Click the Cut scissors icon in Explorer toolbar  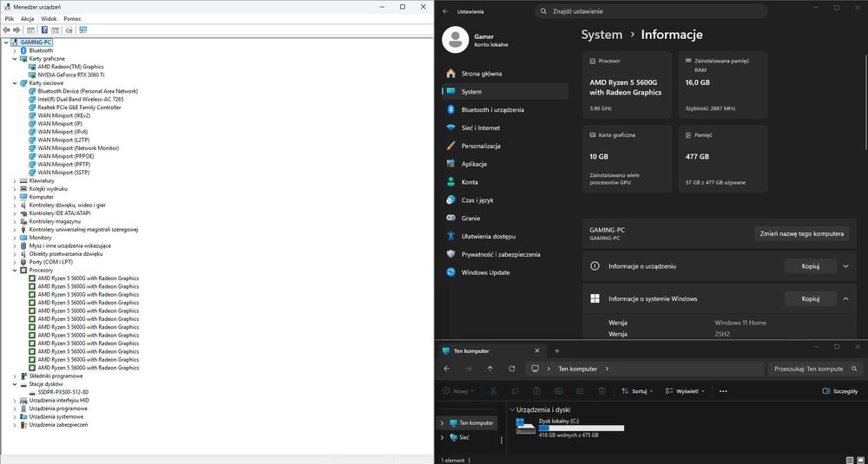point(493,391)
